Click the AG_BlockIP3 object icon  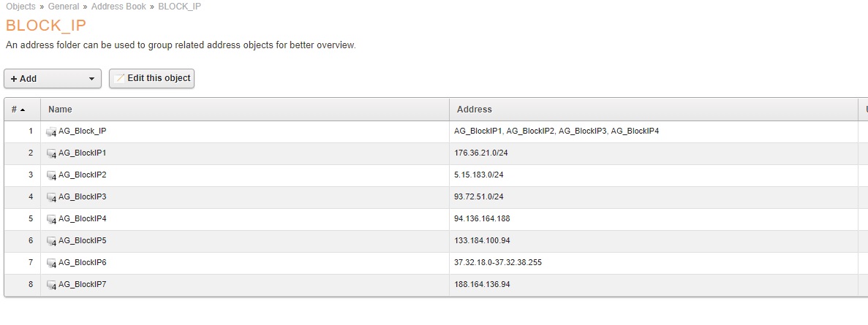coord(51,197)
